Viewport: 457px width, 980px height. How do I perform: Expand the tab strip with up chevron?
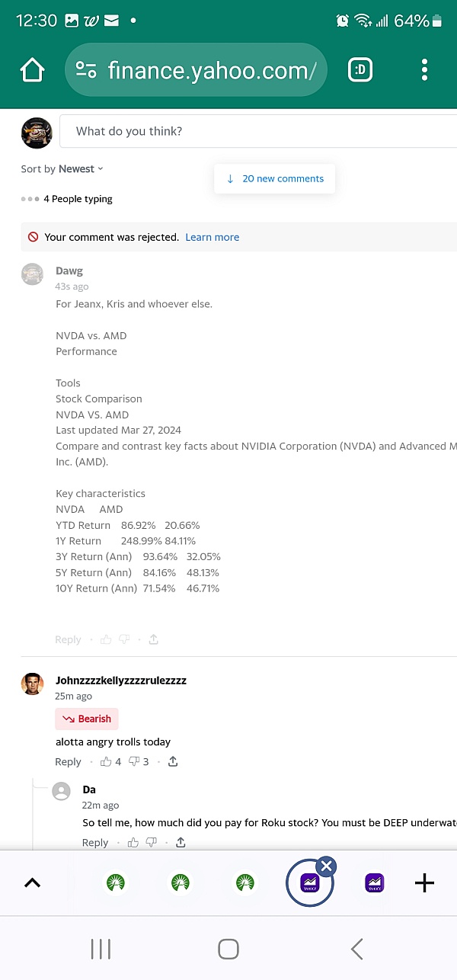click(x=32, y=883)
